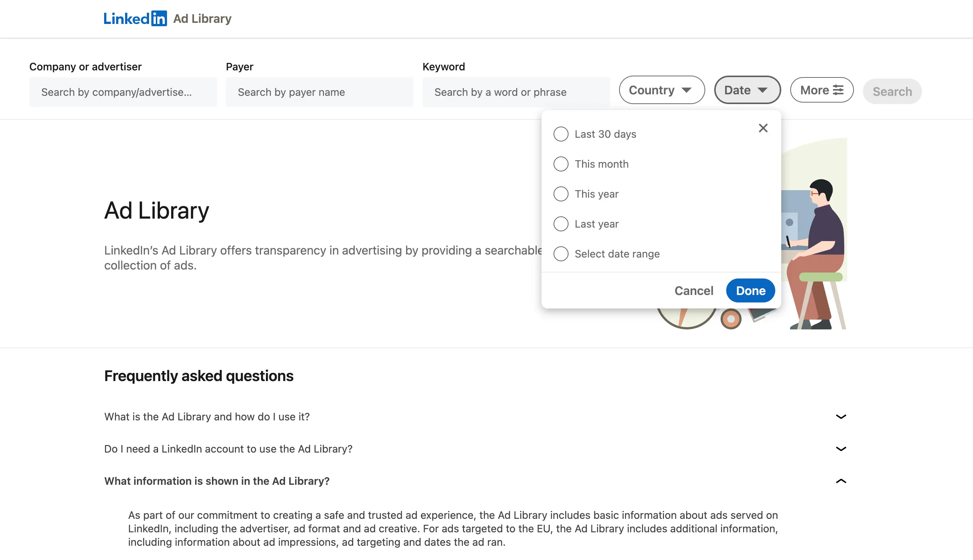Select the This year radio button

[561, 194]
